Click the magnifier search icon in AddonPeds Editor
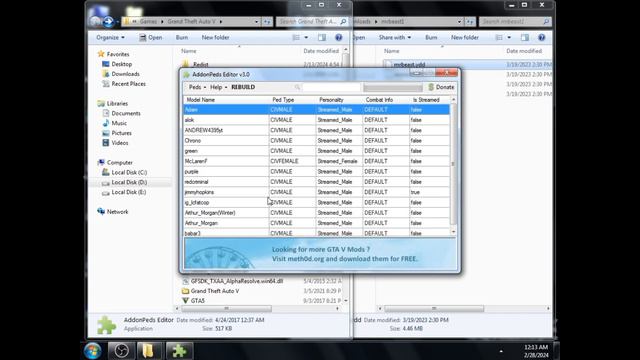Image resolution: width=640 pixels, height=360 pixels. (297, 87)
